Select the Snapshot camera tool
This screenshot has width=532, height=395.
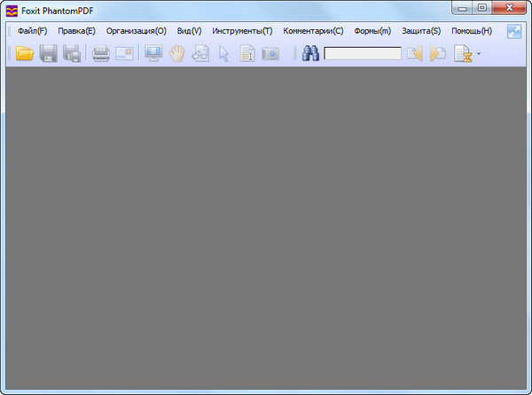coord(270,53)
